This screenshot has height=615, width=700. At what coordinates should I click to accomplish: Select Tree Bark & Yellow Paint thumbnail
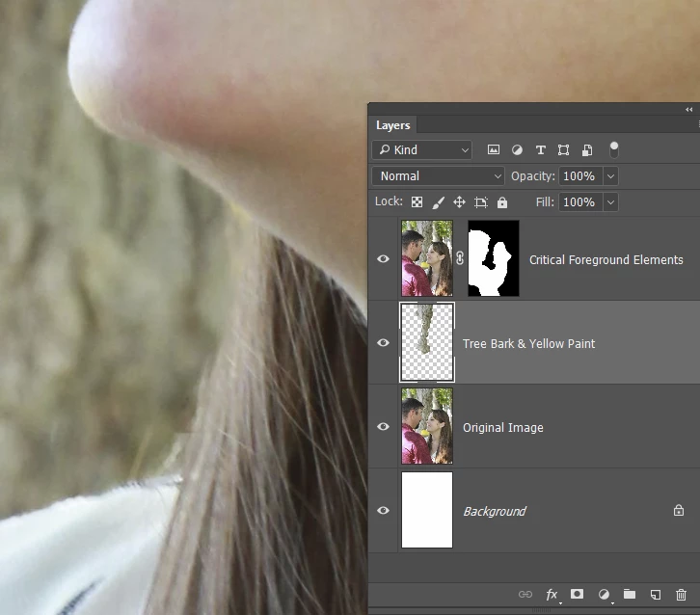pyautogui.click(x=427, y=342)
